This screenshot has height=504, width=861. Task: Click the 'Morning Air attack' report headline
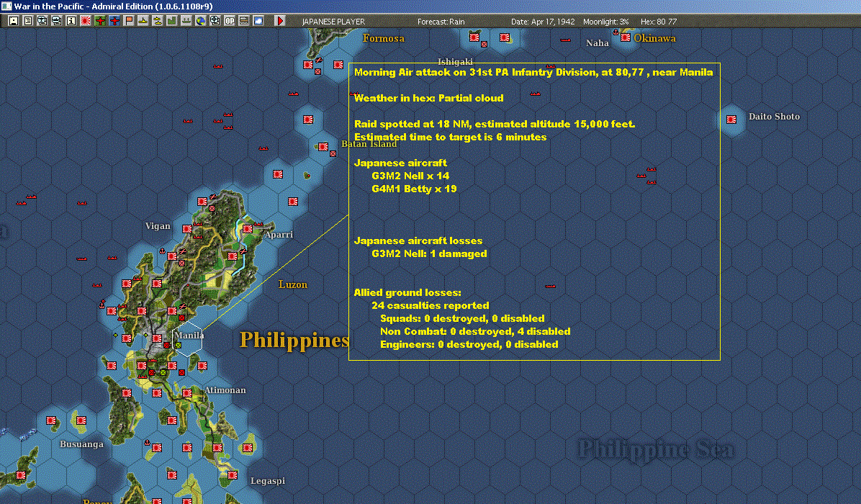click(533, 72)
